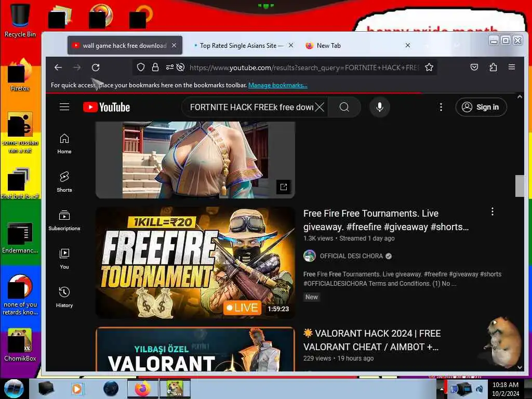This screenshot has height=399, width=532.
Task: Select the Endermanc... desktop icon
Action: tap(20, 237)
